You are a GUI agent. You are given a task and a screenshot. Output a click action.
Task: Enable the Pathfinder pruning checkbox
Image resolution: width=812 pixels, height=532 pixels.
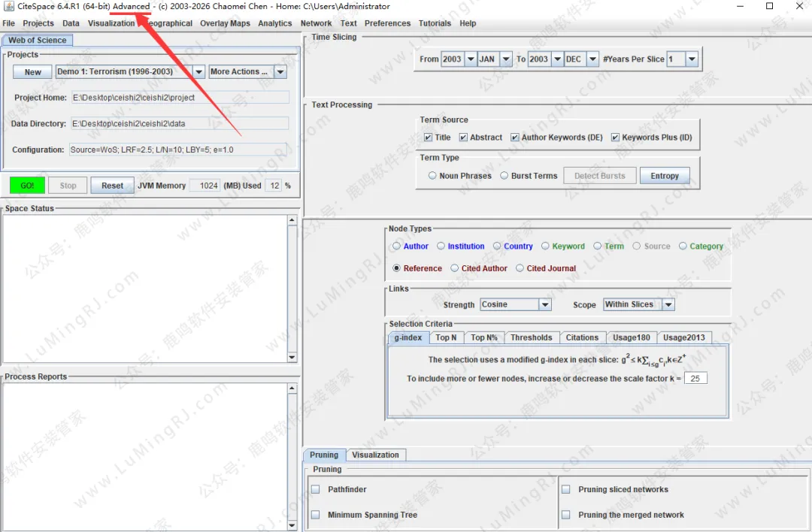tap(316, 490)
